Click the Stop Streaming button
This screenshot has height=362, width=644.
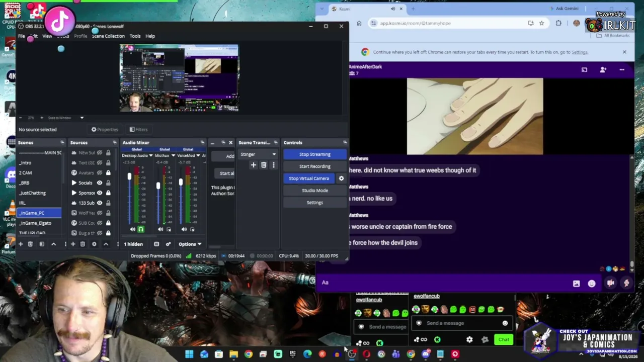[315, 154]
